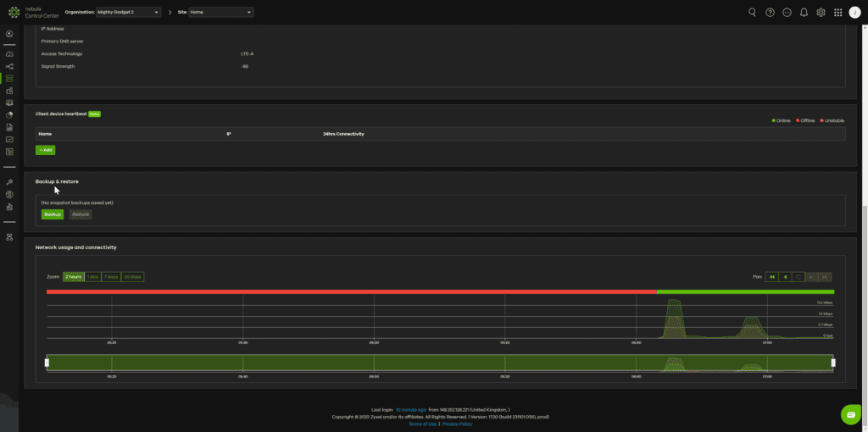Open the green live chat bubble
868x432 pixels.
click(850, 414)
